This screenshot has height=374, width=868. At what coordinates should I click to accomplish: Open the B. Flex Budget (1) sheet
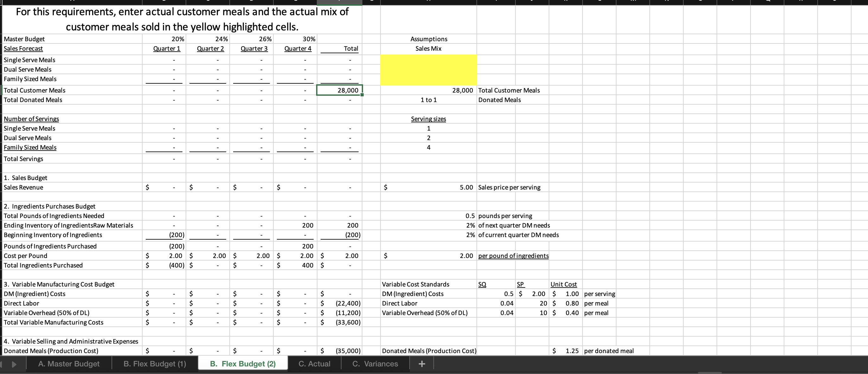coord(155,364)
